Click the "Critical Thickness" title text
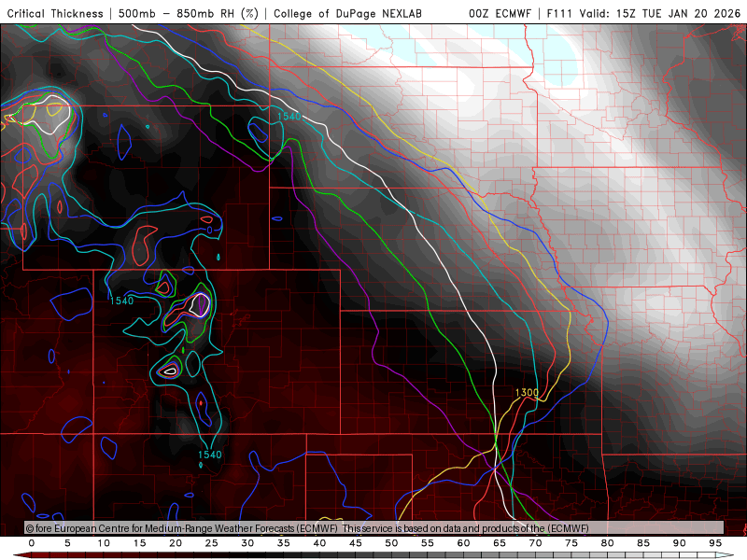This screenshot has width=747, height=560. pyautogui.click(x=55, y=13)
